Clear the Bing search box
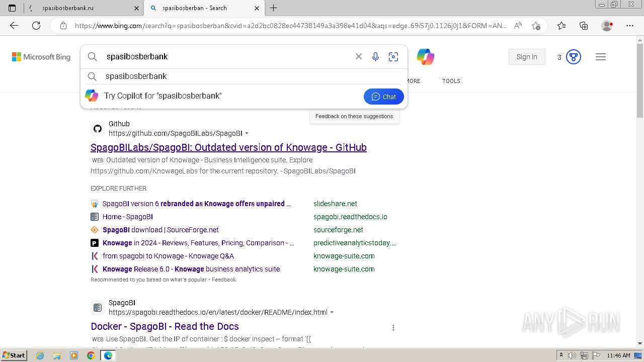The height and width of the screenshot is (362, 644). pyautogui.click(x=359, y=56)
